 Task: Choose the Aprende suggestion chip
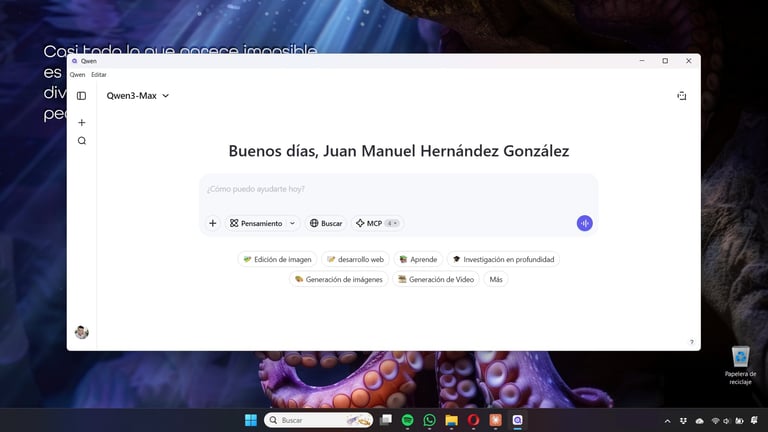click(x=418, y=260)
